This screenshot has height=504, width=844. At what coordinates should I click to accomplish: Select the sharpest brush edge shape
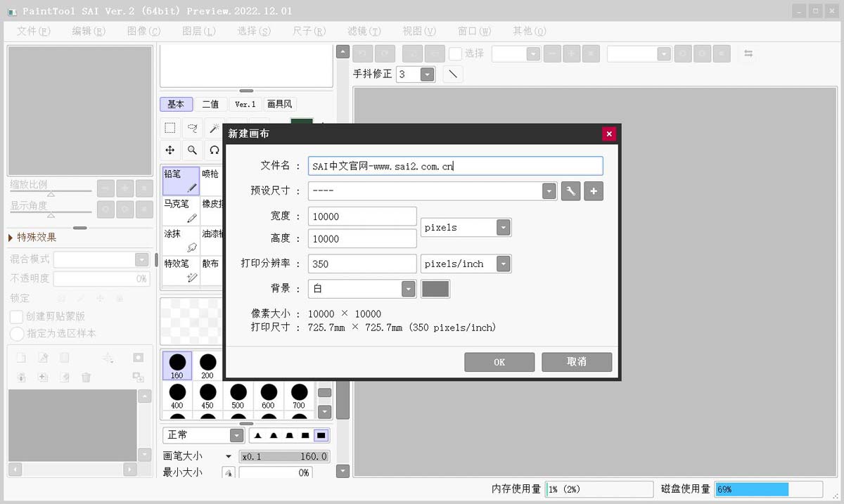pos(257,435)
